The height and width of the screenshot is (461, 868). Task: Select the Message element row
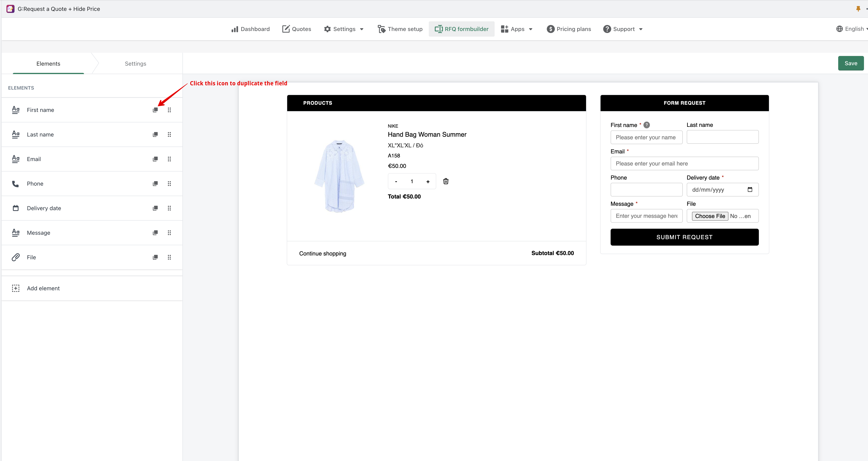(92, 233)
